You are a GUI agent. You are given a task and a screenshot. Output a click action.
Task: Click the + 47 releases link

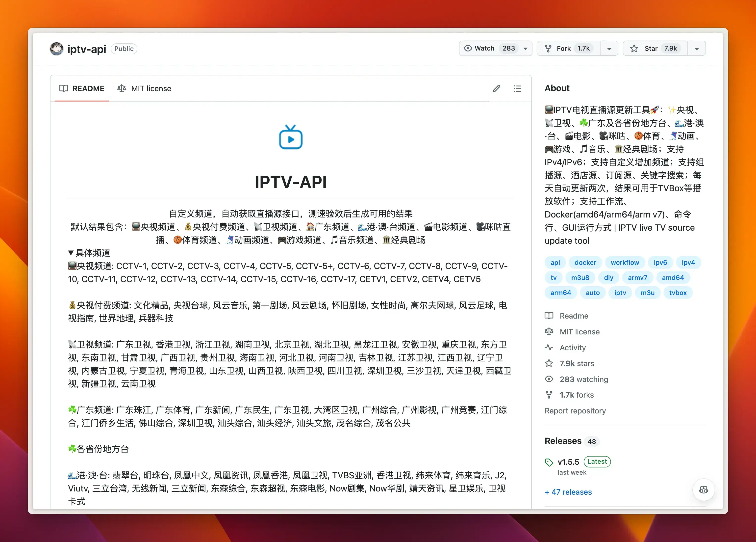pyautogui.click(x=568, y=492)
